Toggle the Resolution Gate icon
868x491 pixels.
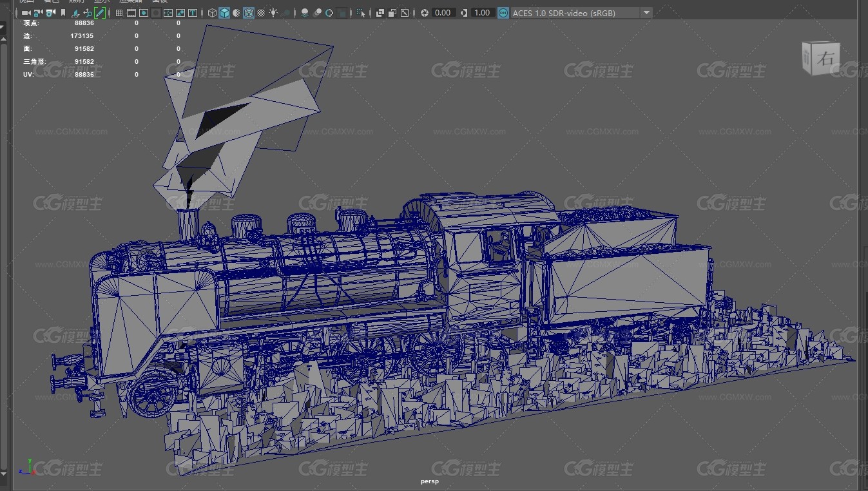click(x=144, y=13)
